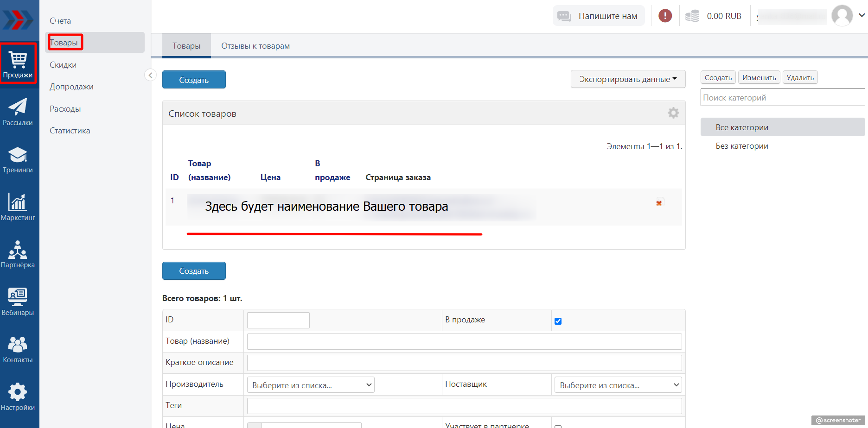Screen dimensions: 868x428
Task: Collapse the side menu with chevron arrow
Action: point(150,75)
